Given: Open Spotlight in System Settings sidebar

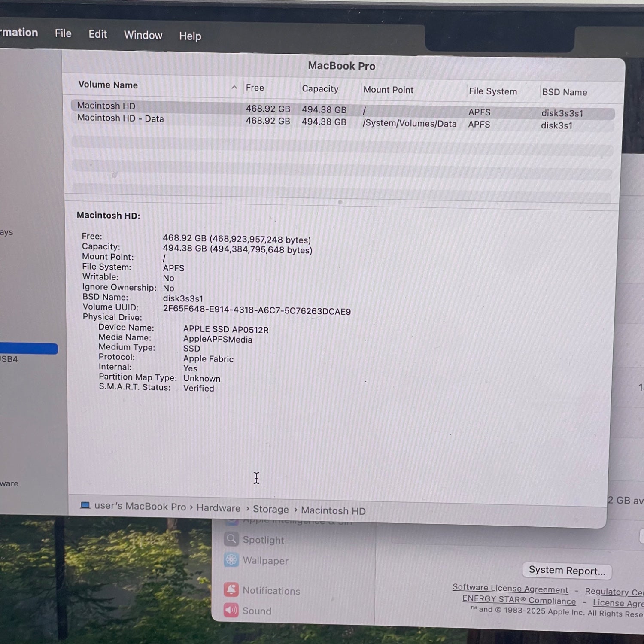Looking at the screenshot, I should click(254, 540).
